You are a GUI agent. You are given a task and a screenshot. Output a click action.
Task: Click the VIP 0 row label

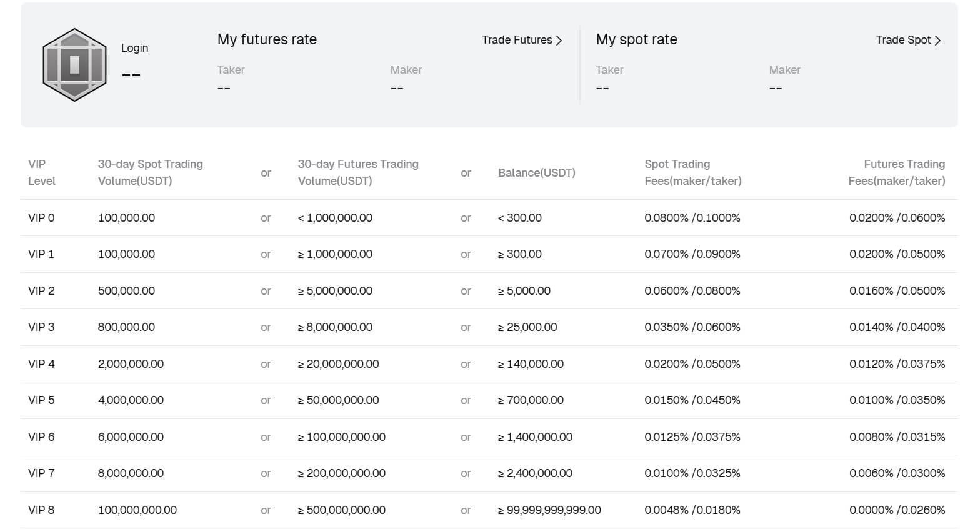(x=41, y=218)
